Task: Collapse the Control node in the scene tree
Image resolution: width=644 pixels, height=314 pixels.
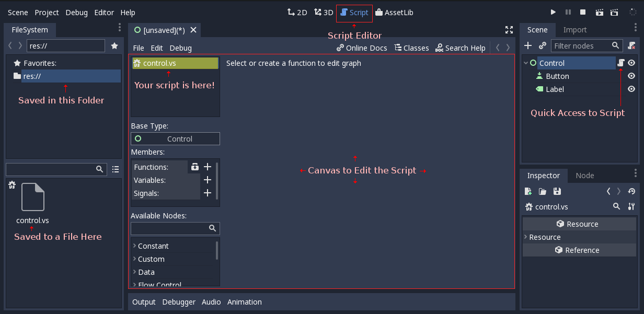Action: coord(525,62)
